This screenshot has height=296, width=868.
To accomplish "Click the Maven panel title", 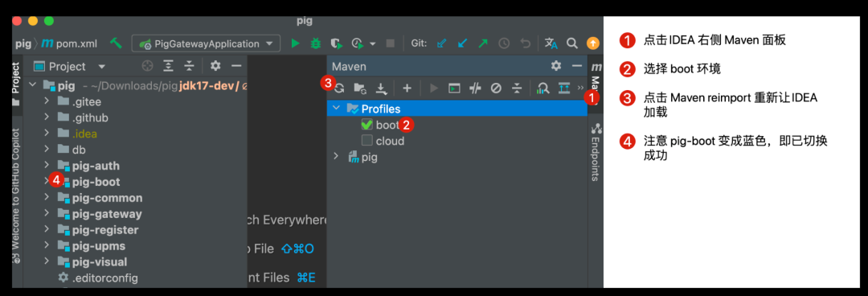I will coord(349,67).
